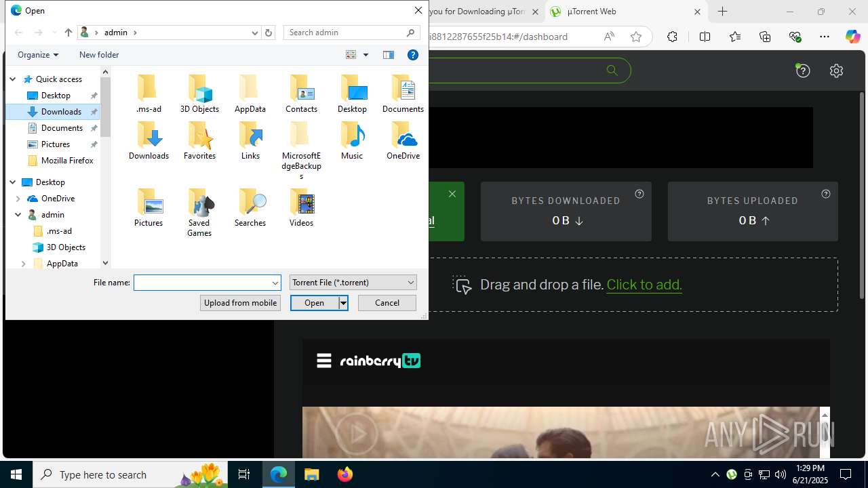Image resolution: width=868 pixels, height=488 pixels.
Task: Cancel the Open dialog
Action: (387, 303)
